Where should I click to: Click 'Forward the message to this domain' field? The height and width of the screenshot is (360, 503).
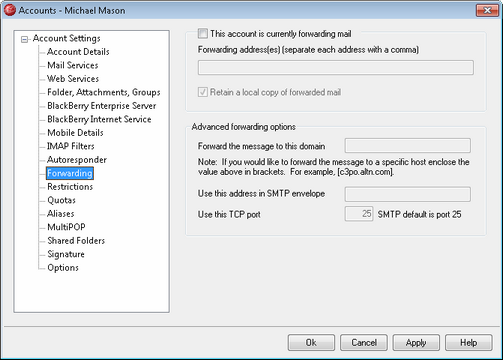tap(408, 146)
